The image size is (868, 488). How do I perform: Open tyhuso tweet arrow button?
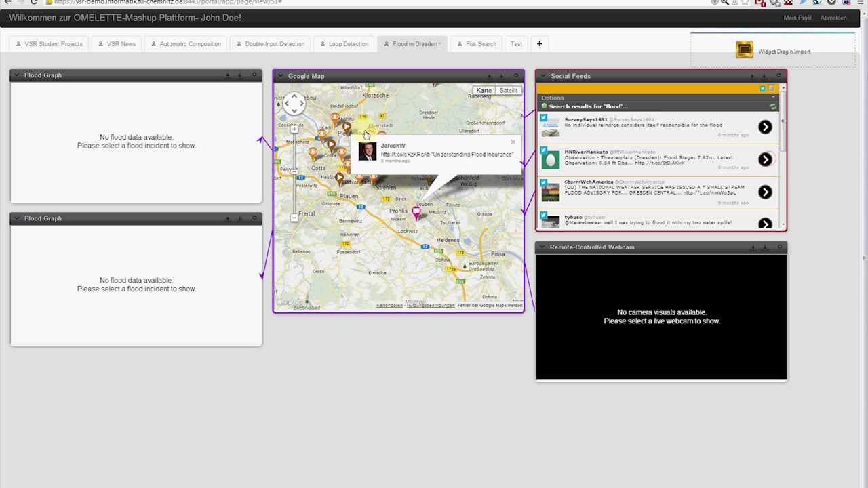tap(765, 223)
